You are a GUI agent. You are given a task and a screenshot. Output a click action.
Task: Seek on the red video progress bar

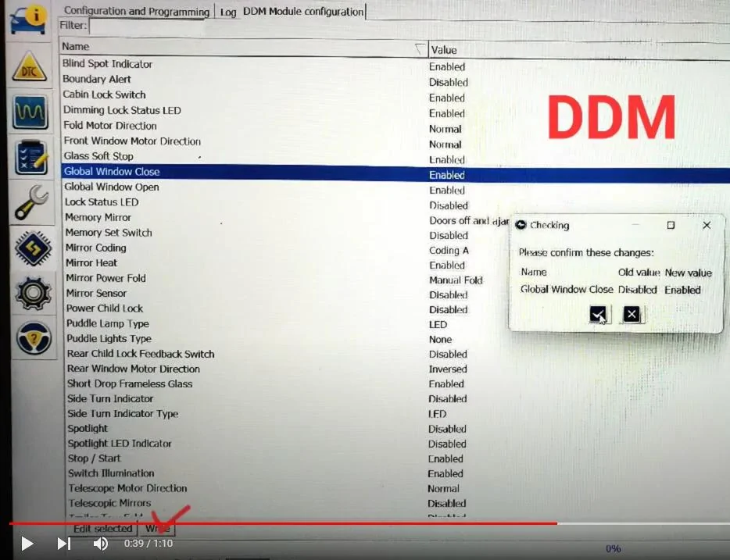(283, 523)
